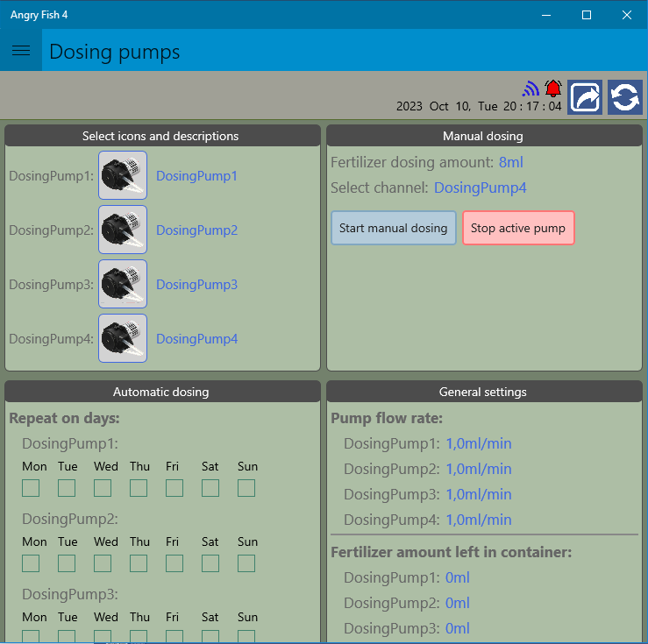Open the hamburger navigation menu
Image resolution: width=648 pixels, height=644 pixels.
[x=21, y=50]
